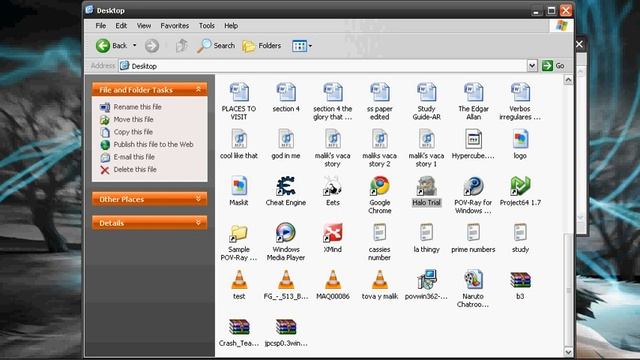The width and height of the screenshot is (640, 360).
Task: Select the Eets game shortcut
Action: [333, 186]
